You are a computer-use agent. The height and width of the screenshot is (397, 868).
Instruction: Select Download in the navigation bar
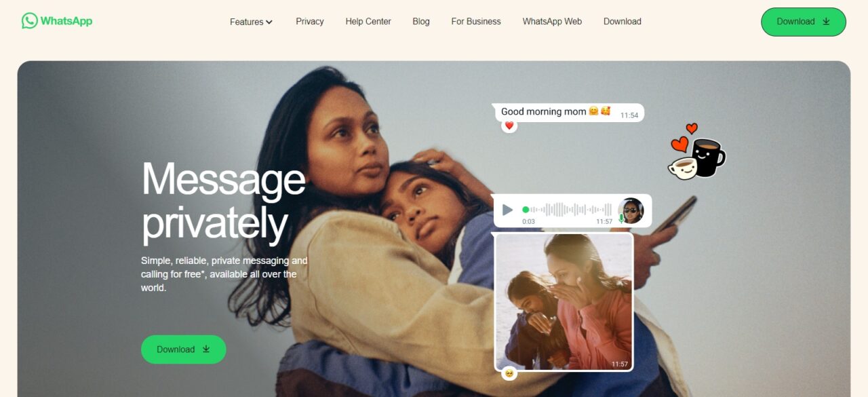623,21
